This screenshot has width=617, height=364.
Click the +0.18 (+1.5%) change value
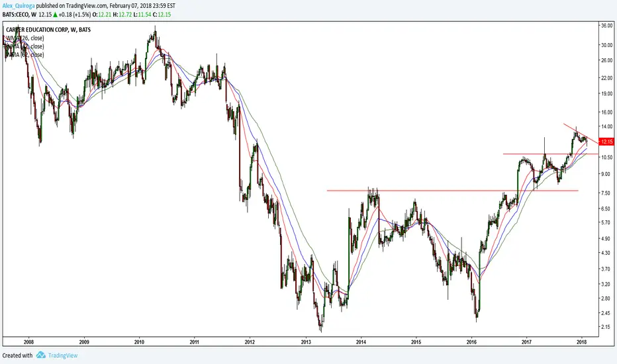coord(75,15)
